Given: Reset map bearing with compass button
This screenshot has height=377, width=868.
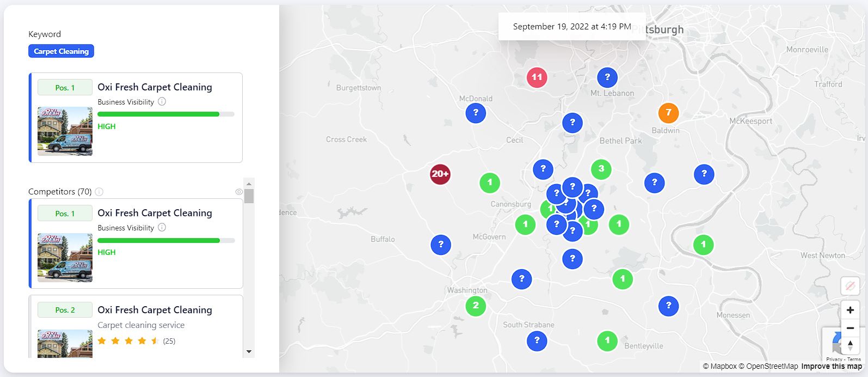Looking at the screenshot, I should 850,345.
